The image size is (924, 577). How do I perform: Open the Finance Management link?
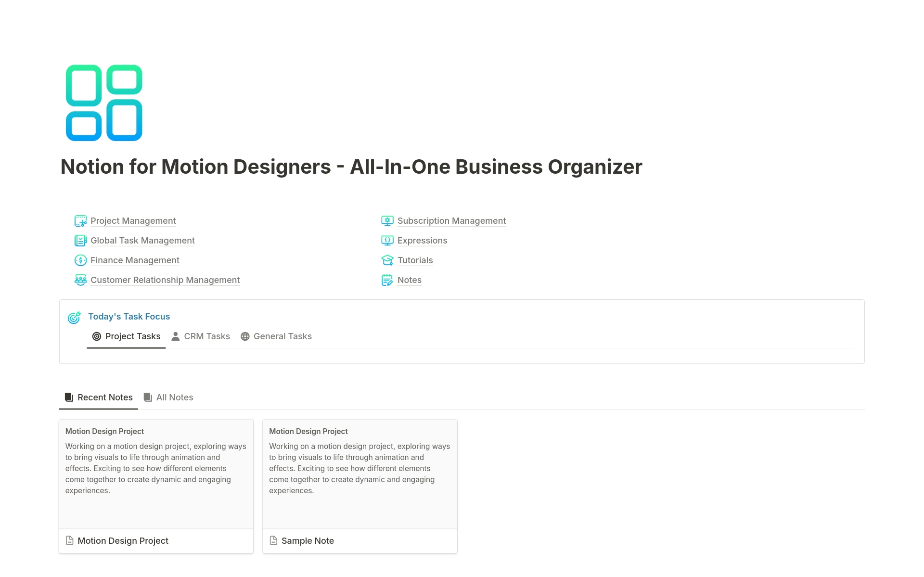point(135,260)
